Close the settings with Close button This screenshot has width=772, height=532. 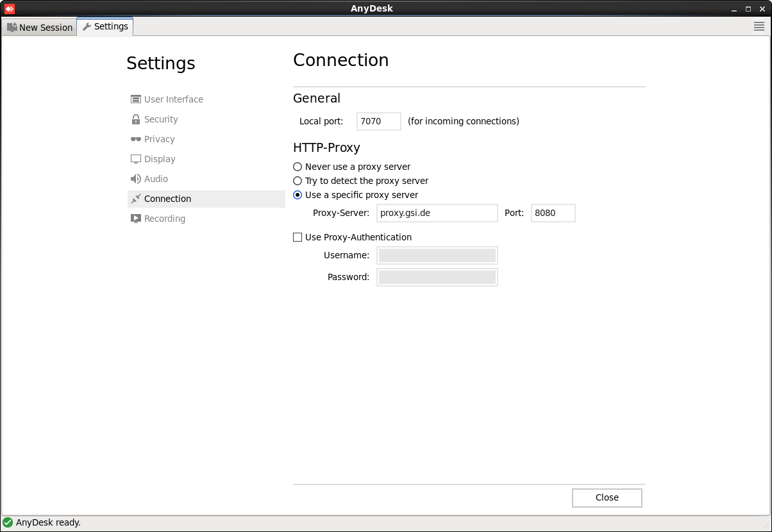[x=607, y=497]
